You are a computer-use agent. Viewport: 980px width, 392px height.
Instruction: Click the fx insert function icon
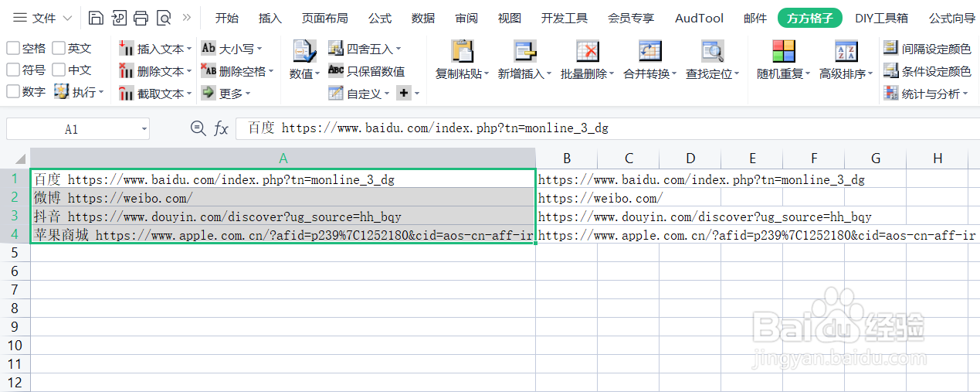[x=221, y=128]
